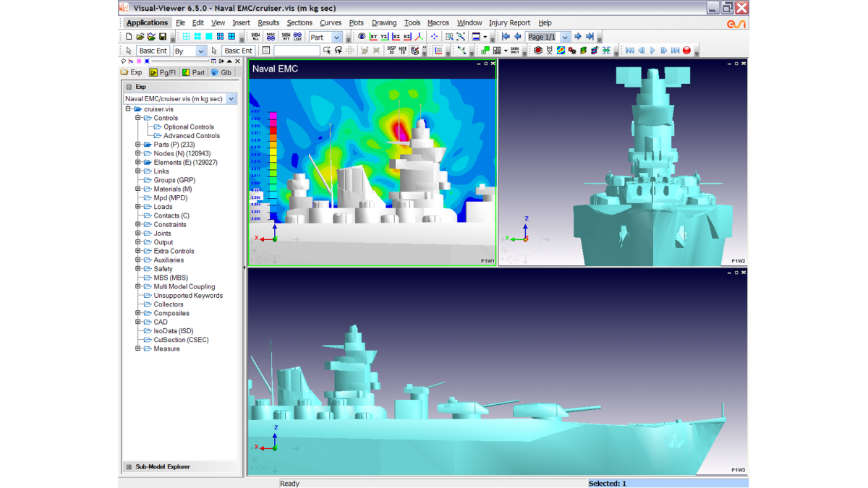Select Unsupported Keywords tree item
The image size is (868, 488).
pyautogui.click(x=188, y=296)
